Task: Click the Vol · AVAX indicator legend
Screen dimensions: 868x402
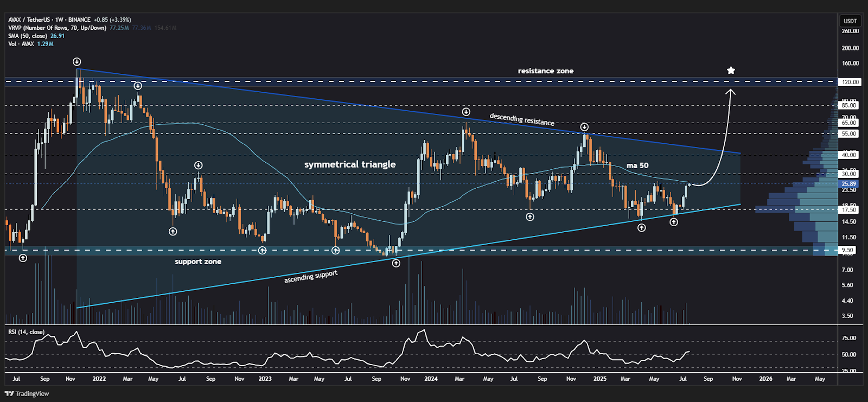Action: point(21,44)
